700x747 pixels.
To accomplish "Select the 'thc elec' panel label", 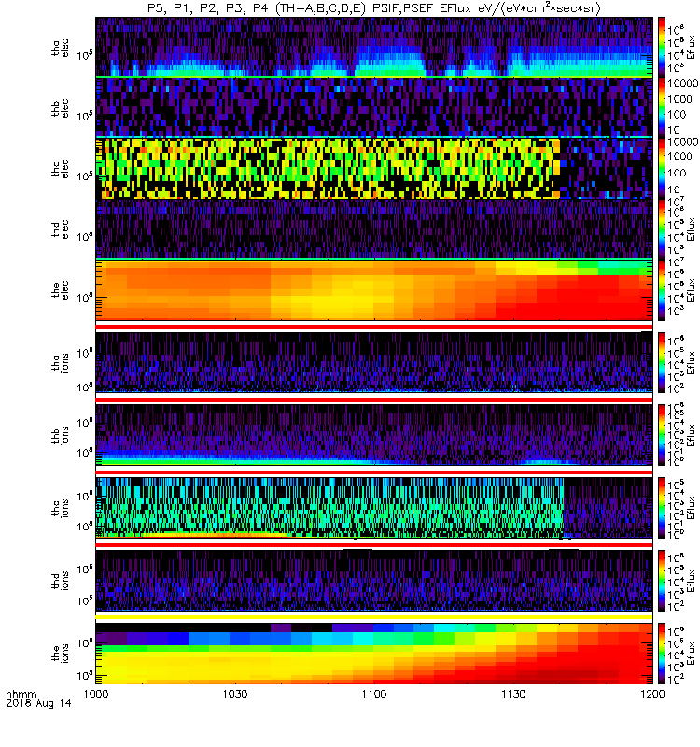I will (x=60, y=169).
